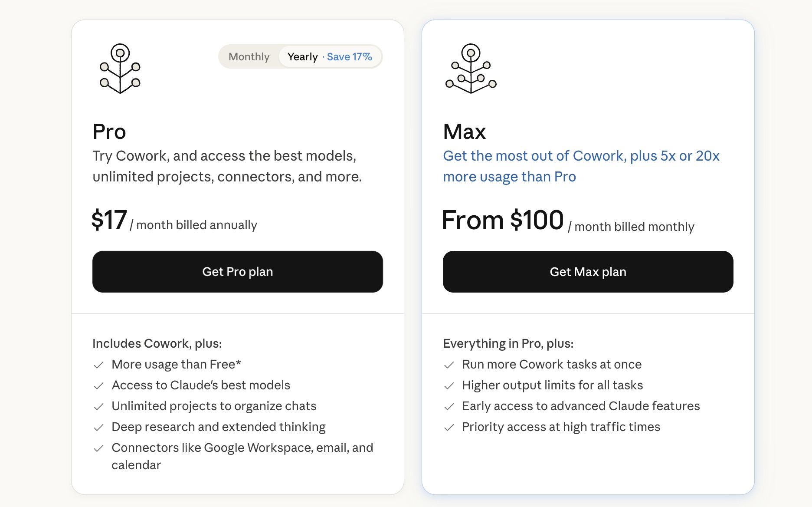Screen dimensions: 812x507
Task: Click checkmark beside Run more Cowork tasks
Action: (449, 365)
